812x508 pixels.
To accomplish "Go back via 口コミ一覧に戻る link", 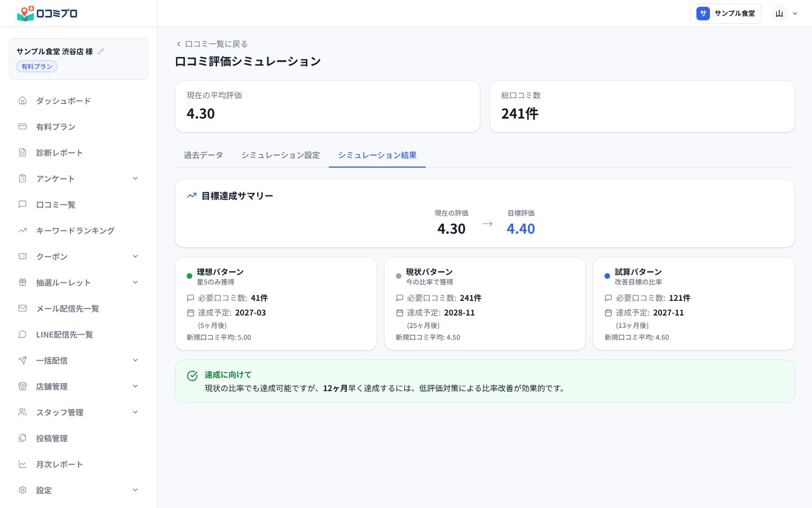I will 212,44.
